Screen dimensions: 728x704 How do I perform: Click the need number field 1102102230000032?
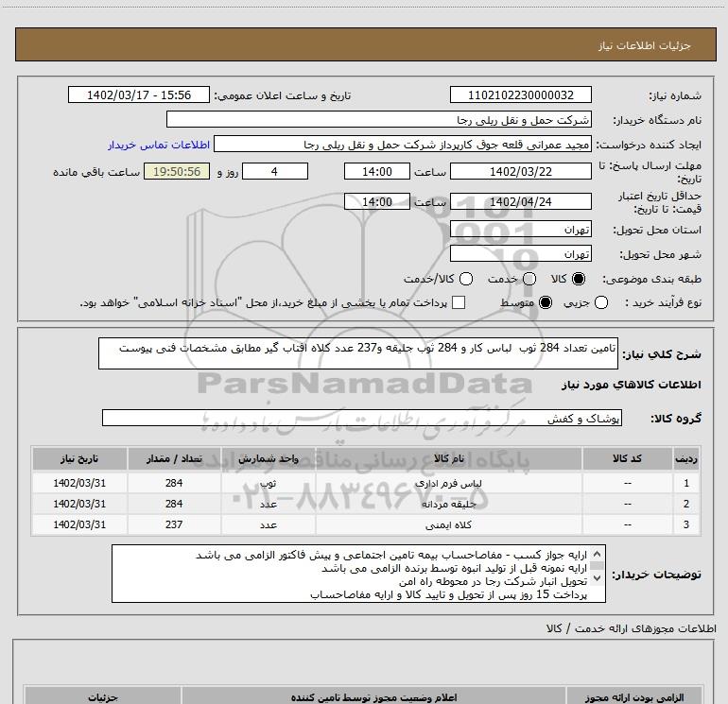520,94
